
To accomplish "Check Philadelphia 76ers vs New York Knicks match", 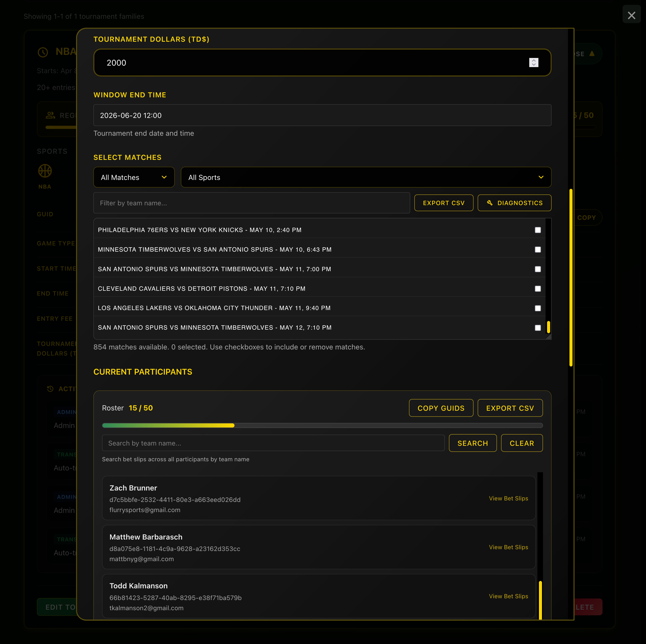I will coord(538,230).
